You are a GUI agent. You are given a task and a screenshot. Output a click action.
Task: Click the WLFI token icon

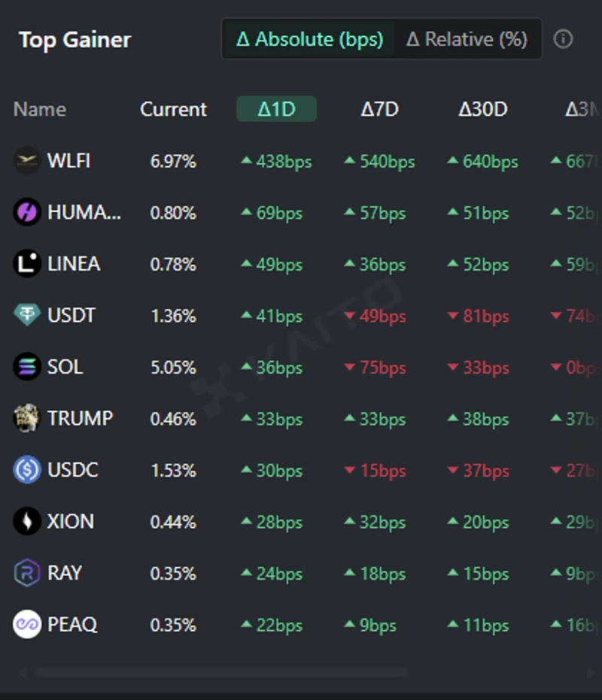[x=27, y=161]
